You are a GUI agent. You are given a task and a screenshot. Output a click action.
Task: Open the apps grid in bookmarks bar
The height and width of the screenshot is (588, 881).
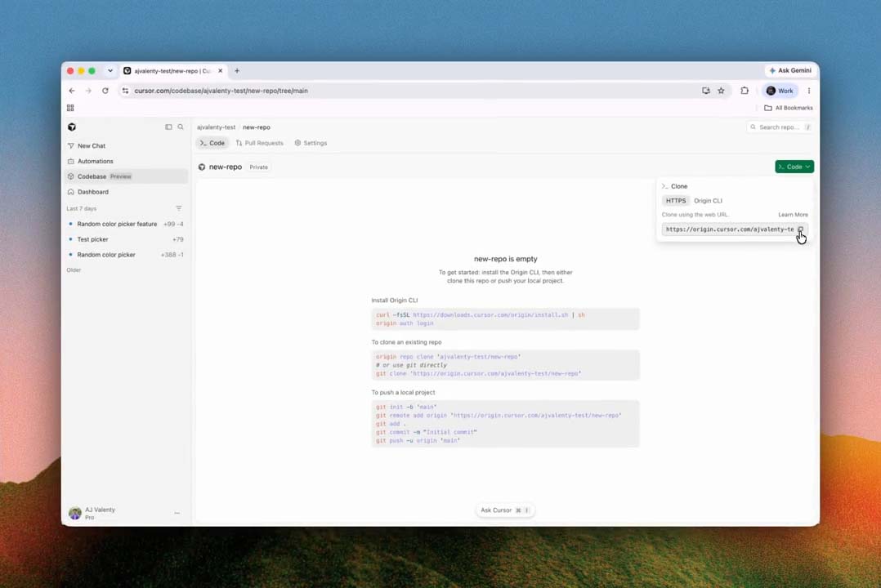[70, 108]
